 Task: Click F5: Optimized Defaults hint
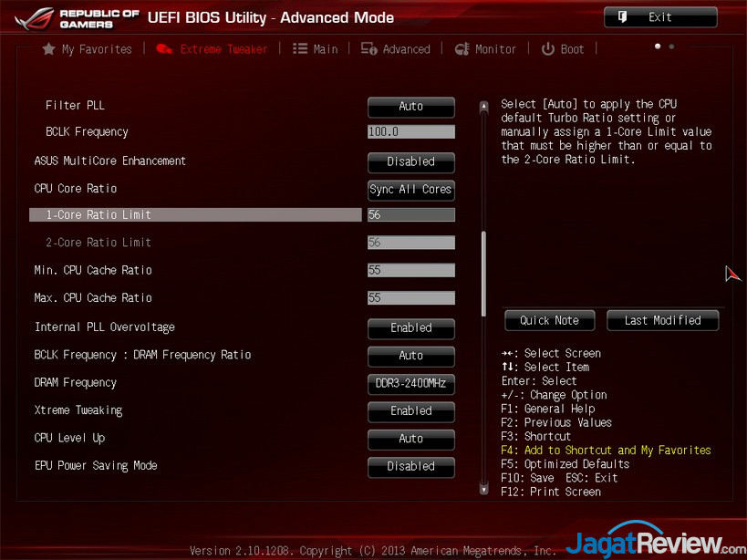(565, 464)
